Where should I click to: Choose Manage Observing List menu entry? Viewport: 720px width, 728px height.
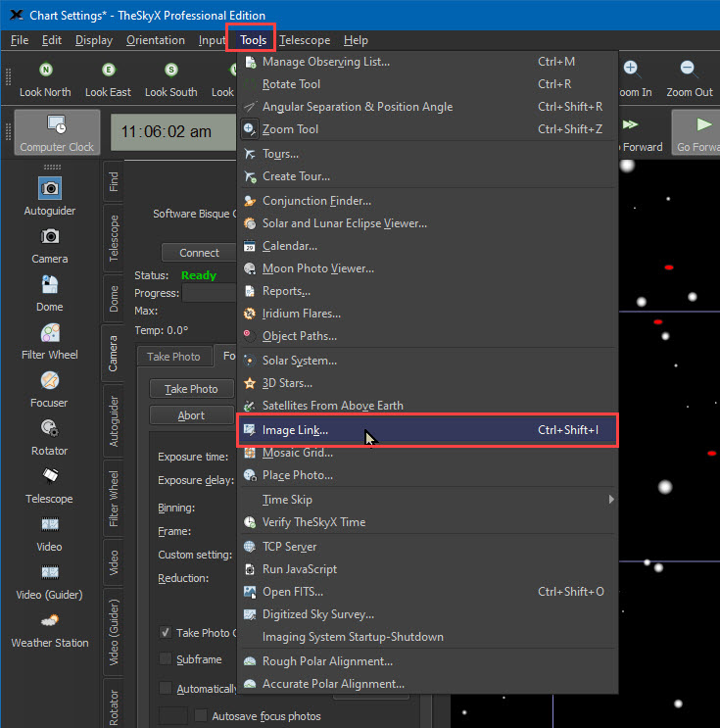(x=427, y=62)
